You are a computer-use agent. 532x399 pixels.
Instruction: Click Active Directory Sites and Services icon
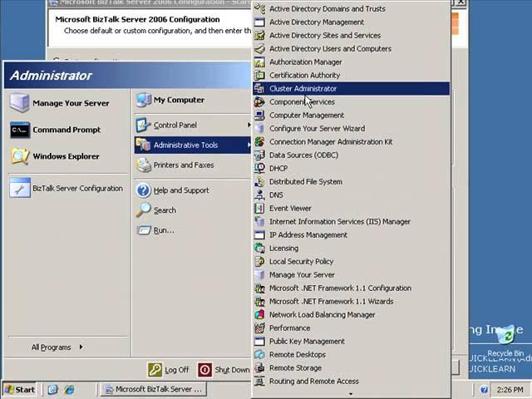click(x=259, y=35)
